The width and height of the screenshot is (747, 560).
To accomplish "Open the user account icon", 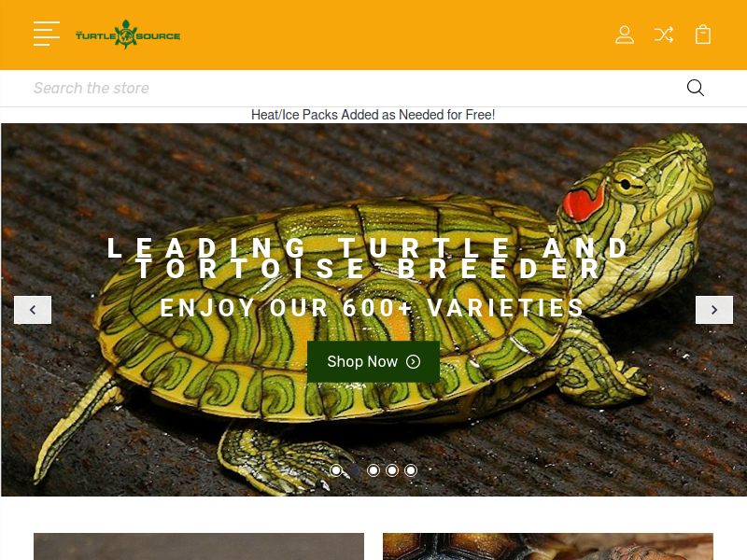I will tap(624, 35).
